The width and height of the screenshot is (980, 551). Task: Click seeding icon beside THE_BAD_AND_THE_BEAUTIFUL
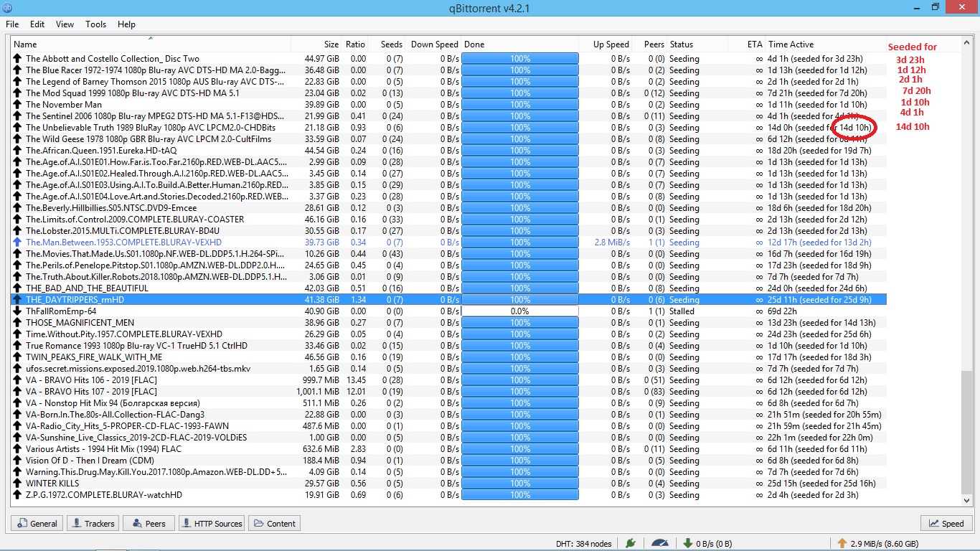pos(18,288)
